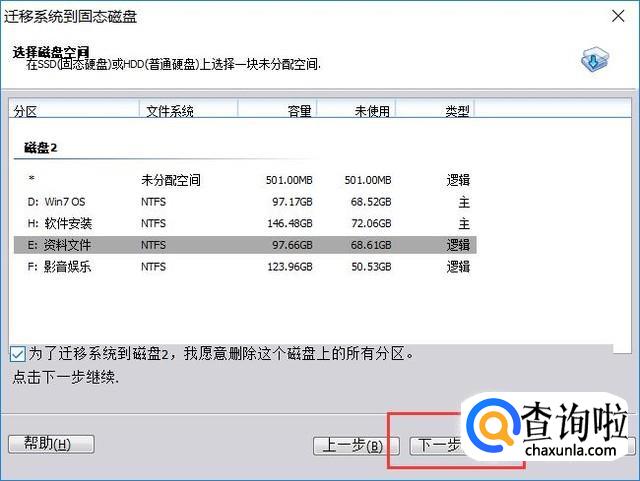Click the 帮助(H) button
This screenshot has width=640, height=481.
51,444
